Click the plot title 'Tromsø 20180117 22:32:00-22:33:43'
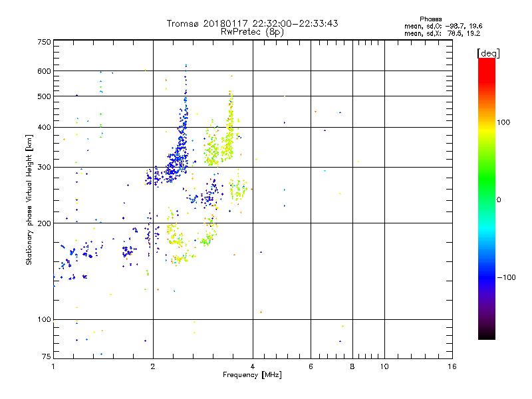Viewport: 532px width, 399px height. pyautogui.click(x=252, y=23)
